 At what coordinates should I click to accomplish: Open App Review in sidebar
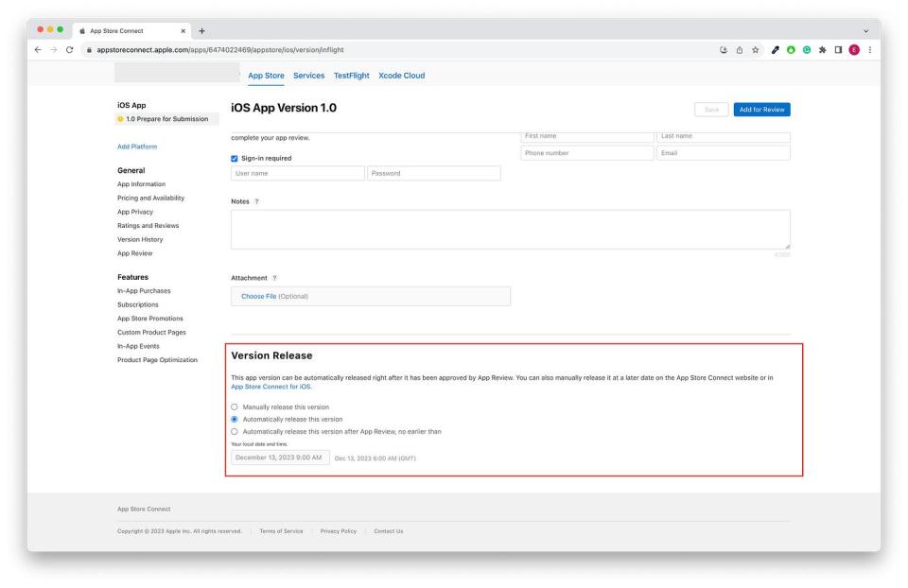coord(135,253)
